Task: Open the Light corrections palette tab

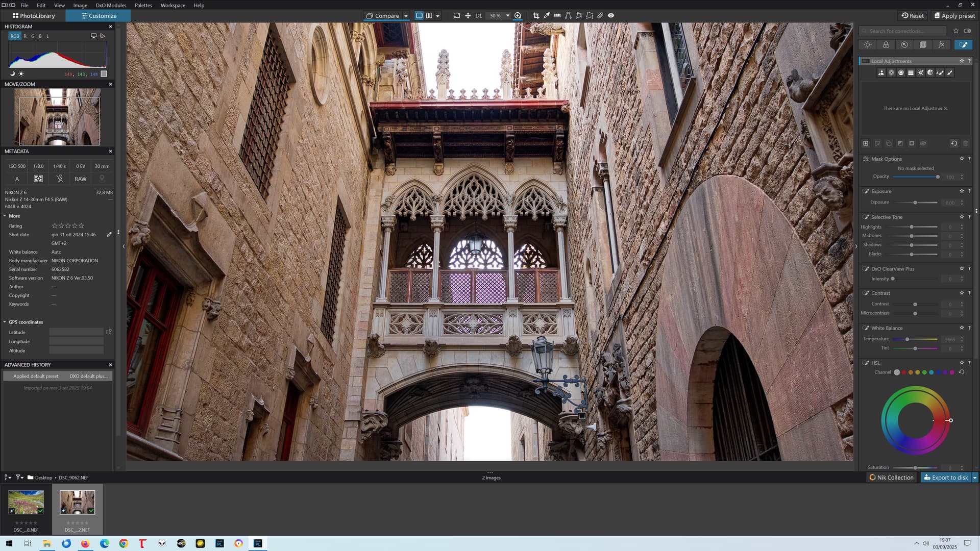Action: (867, 45)
